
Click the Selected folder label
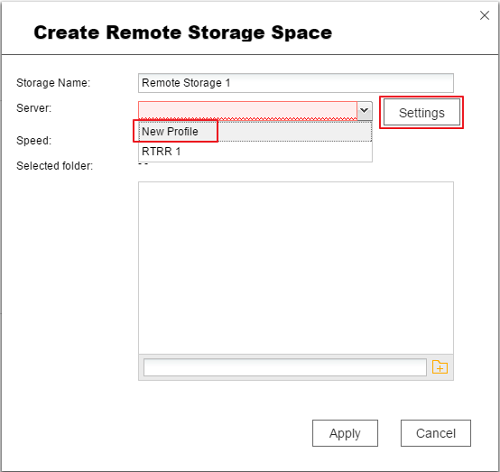point(54,166)
